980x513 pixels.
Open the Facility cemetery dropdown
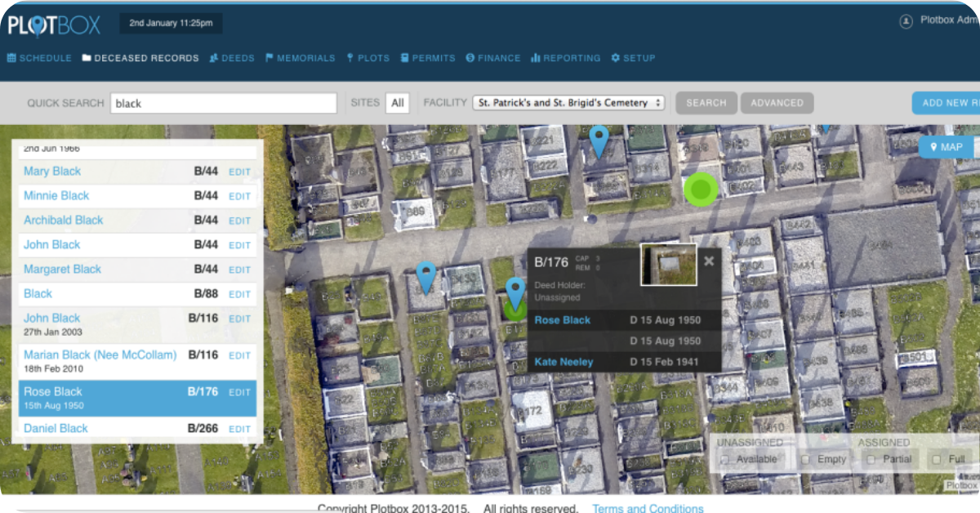click(568, 103)
